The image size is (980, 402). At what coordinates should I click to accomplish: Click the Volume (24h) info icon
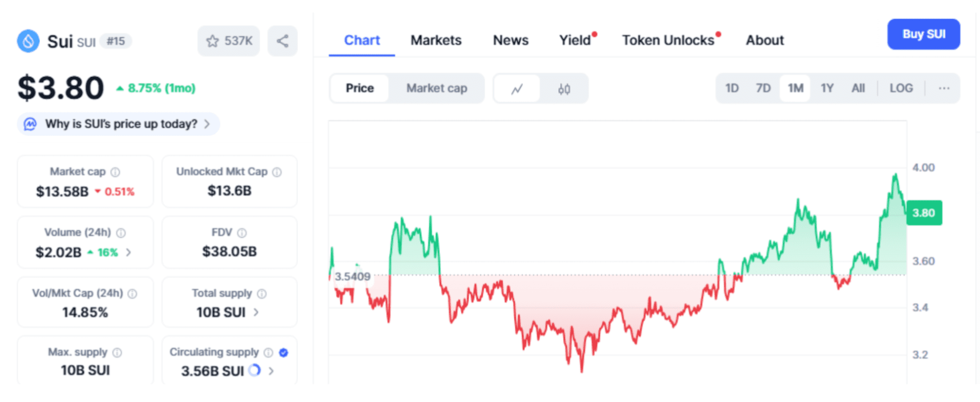(x=121, y=233)
